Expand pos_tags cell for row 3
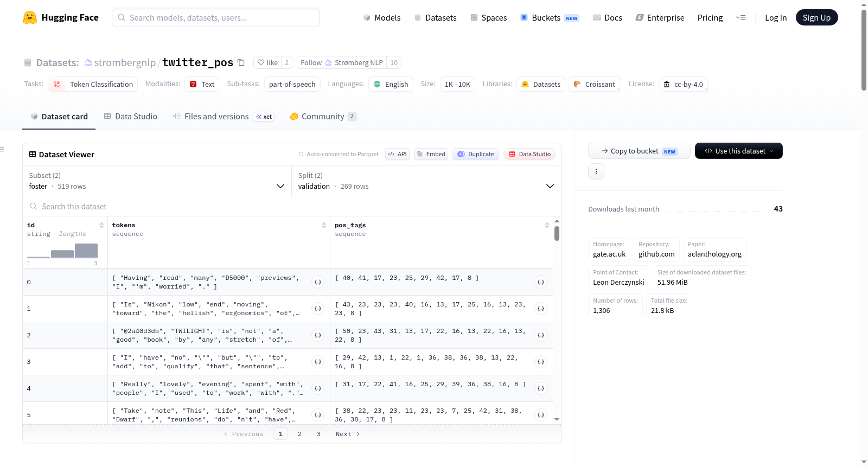Screen dimensions: 868x467 click(x=541, y=362)
